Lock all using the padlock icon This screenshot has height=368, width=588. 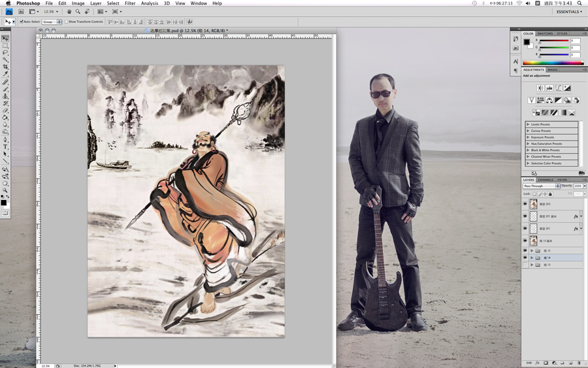coord(550,194)
